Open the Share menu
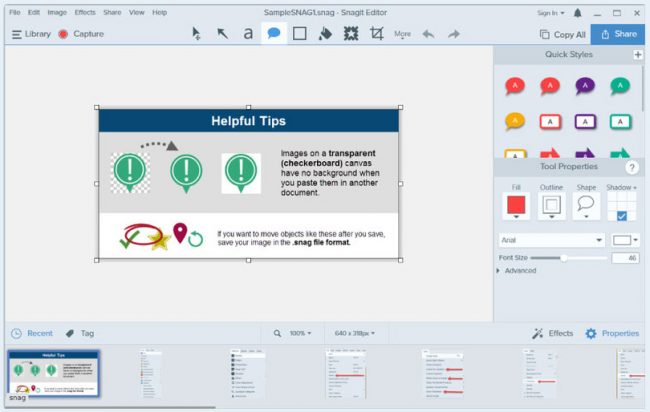This screenshot has width=650, height=412. tap(112, 12)
